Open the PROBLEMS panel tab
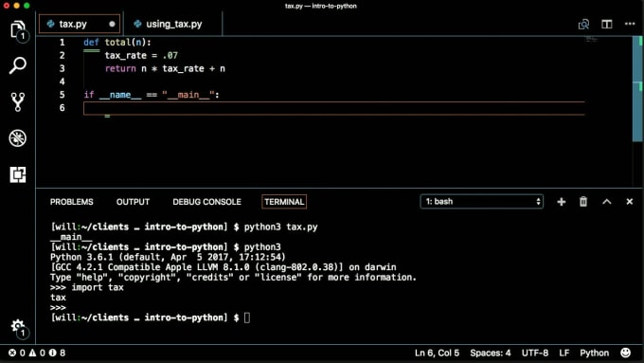This screenshot has height=363, width=644. pyautogui.click(x=71, y=202)
